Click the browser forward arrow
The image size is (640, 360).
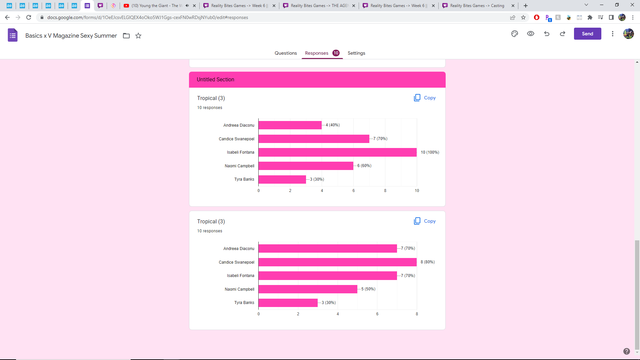(x=18, y=18)
